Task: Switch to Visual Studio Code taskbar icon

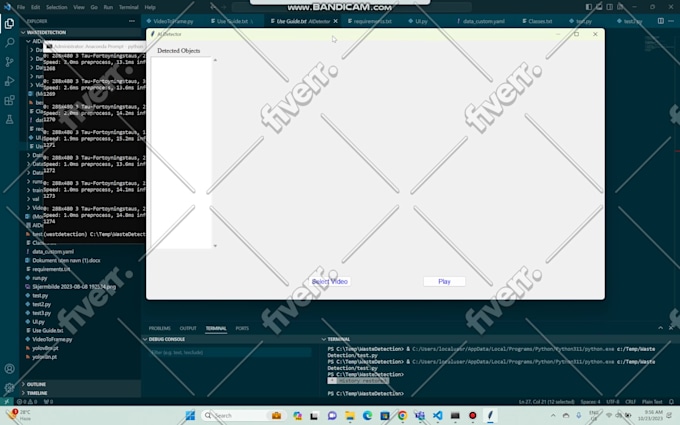Action: (438, 415)
